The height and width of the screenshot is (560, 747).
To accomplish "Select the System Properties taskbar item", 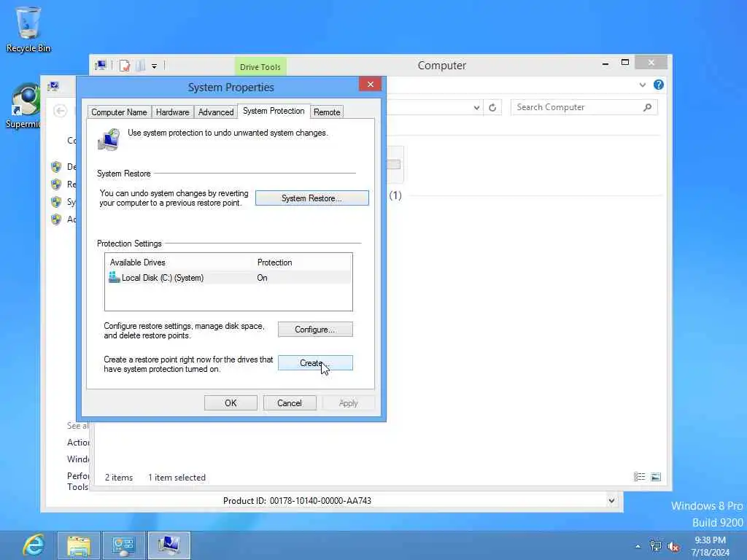I will coord(169,545).
